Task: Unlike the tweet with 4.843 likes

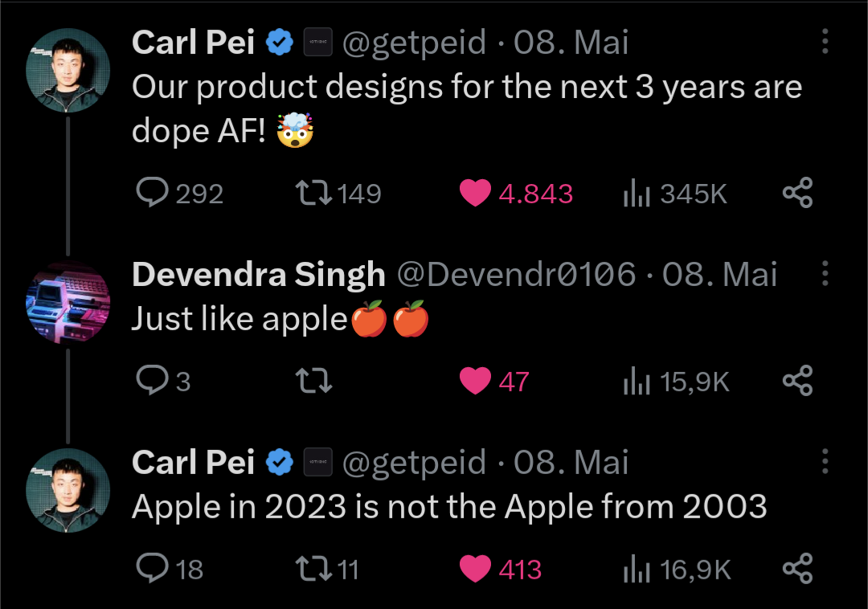Action: tap(475, 193)
